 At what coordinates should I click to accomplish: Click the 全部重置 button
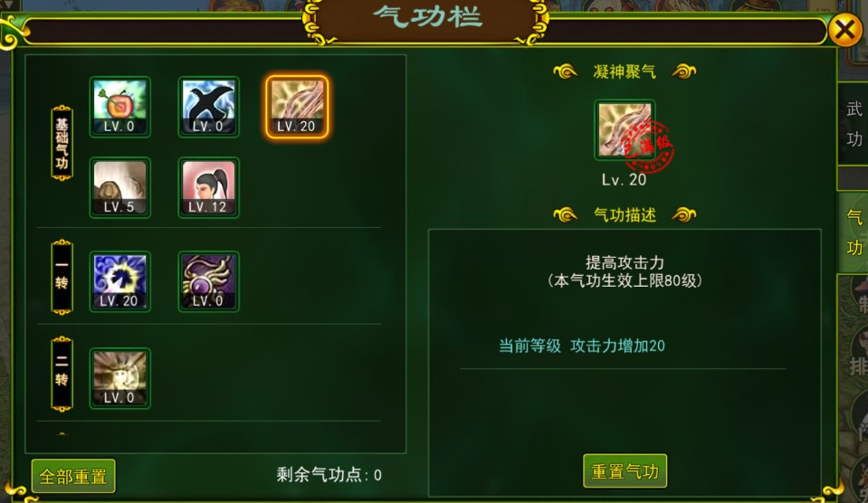point(73,476)
